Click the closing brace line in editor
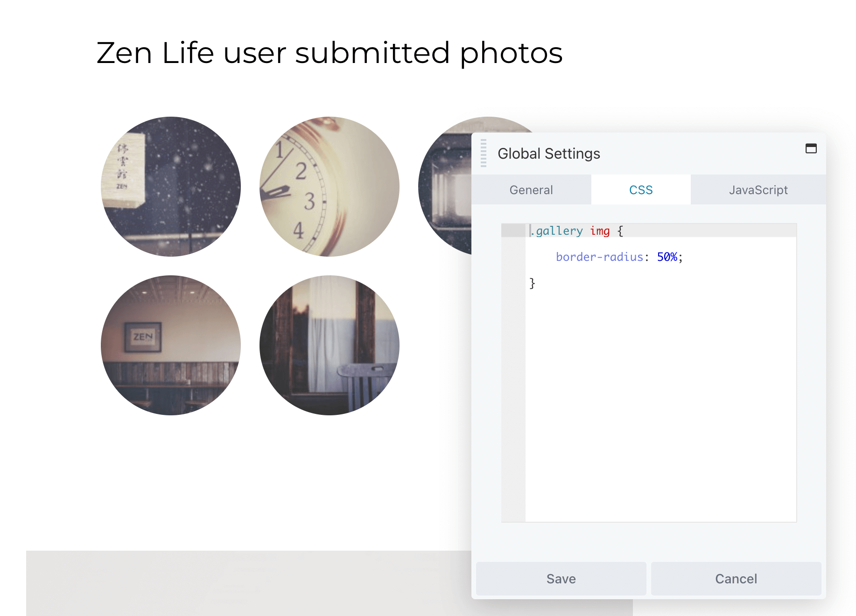 point(532,283)
